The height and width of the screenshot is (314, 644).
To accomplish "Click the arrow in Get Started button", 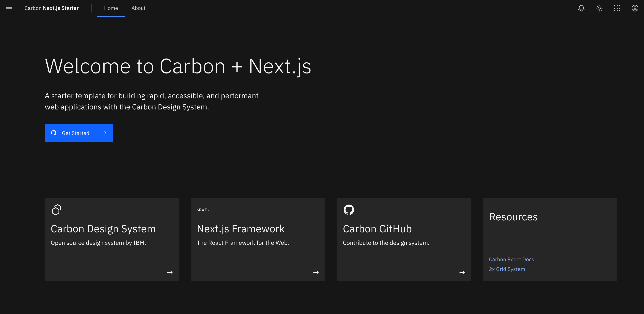I will tap(104, 133).
